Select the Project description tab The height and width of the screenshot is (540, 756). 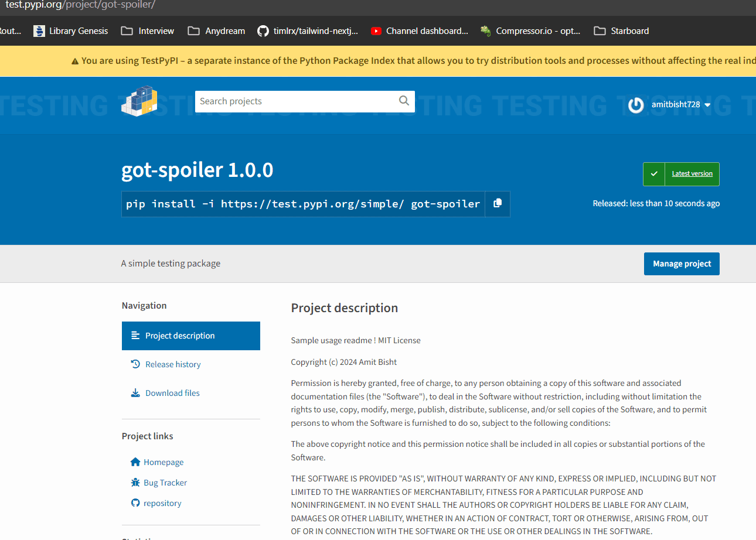pos(191,336)
